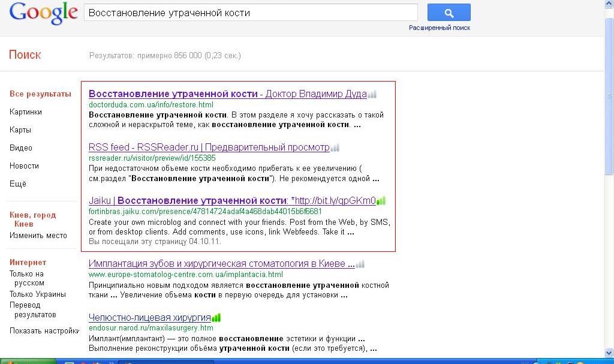Open RSS feed - RSSReader.ru result
This screenshot has height=364, width=614.
click(209, 148)
